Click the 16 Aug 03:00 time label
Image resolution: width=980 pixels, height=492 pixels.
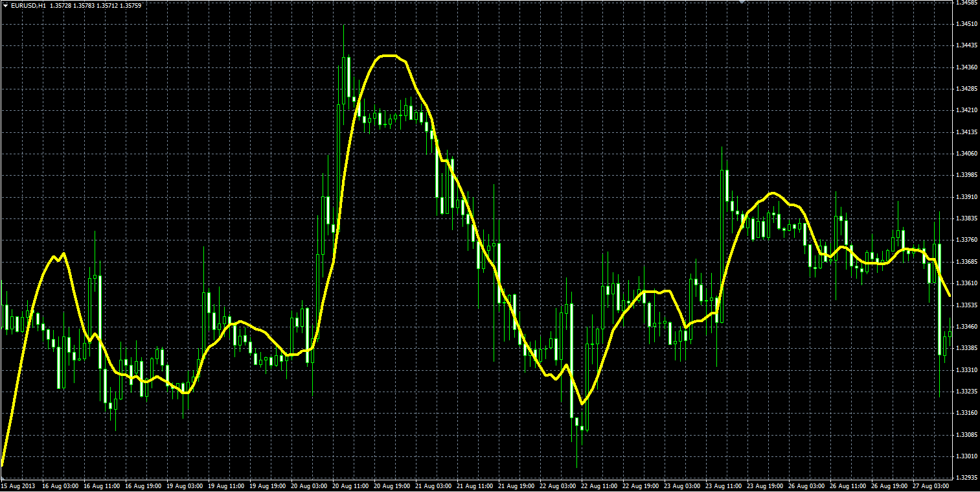[61, 486]
